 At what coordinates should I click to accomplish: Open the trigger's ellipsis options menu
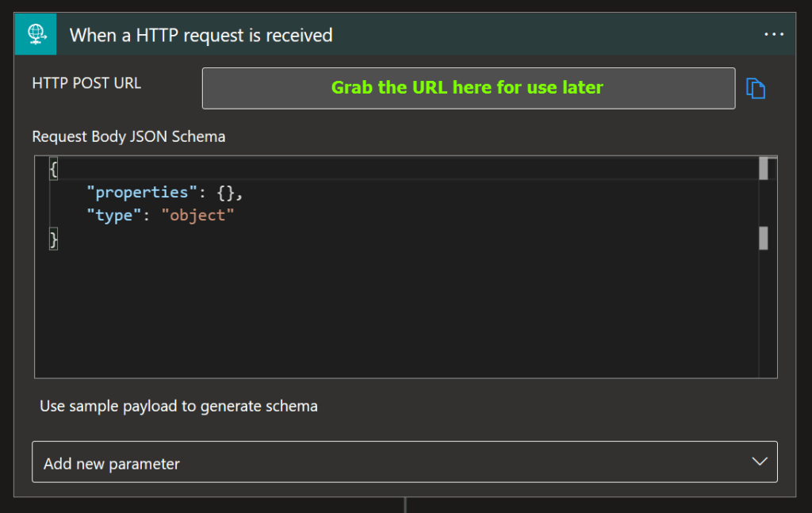(773, 34)
